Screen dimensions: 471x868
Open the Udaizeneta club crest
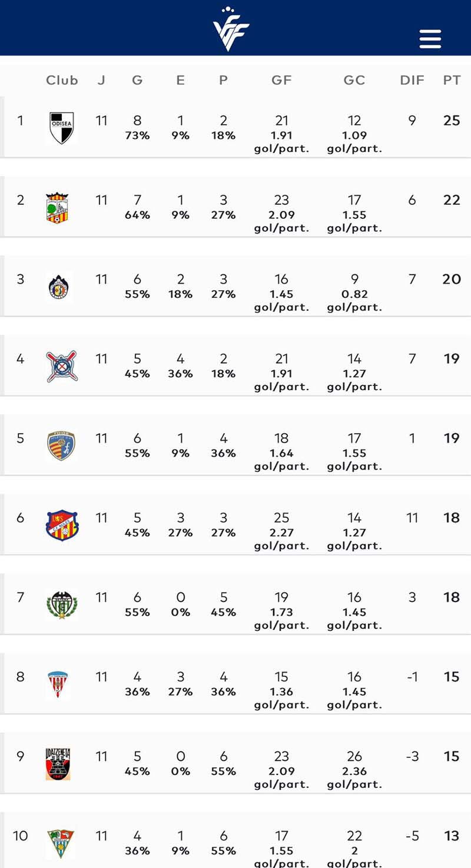[x=58, y=763]
